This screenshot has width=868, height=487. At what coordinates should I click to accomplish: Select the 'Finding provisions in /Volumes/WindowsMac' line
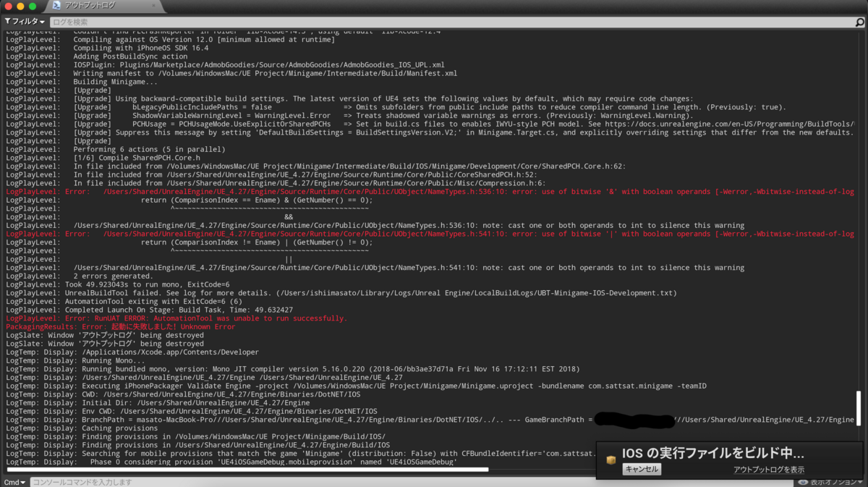pos(195,436)
